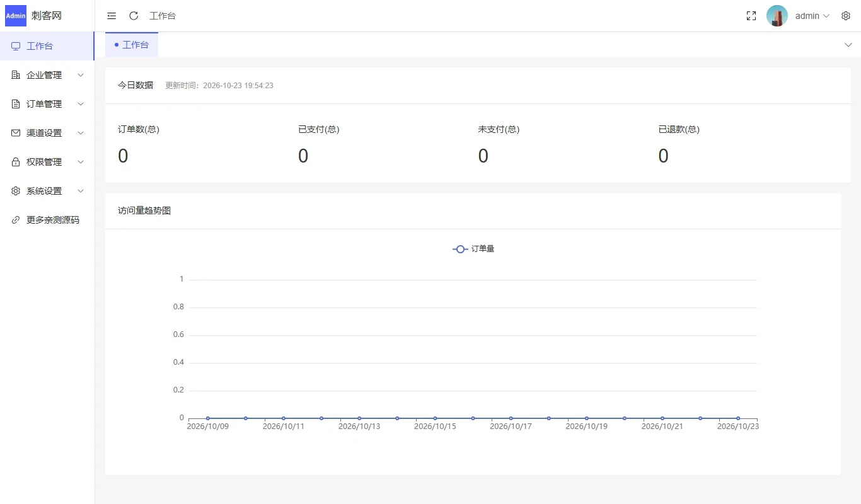Click the 工作台 breadcrumb in header
Image resolution: width=861 pixels, height=504 pixels.
click(x=163, y=16)
